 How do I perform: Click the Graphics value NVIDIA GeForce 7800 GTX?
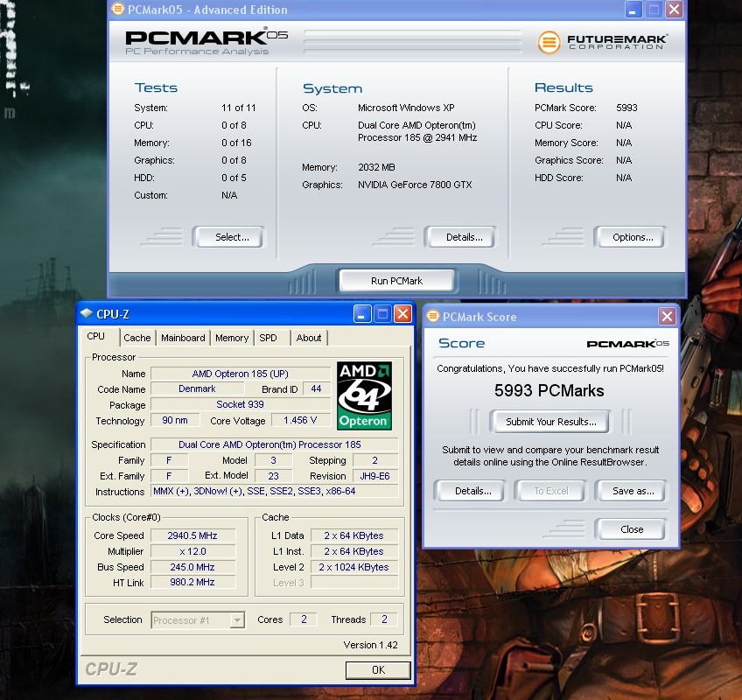(x=415, y=185)
